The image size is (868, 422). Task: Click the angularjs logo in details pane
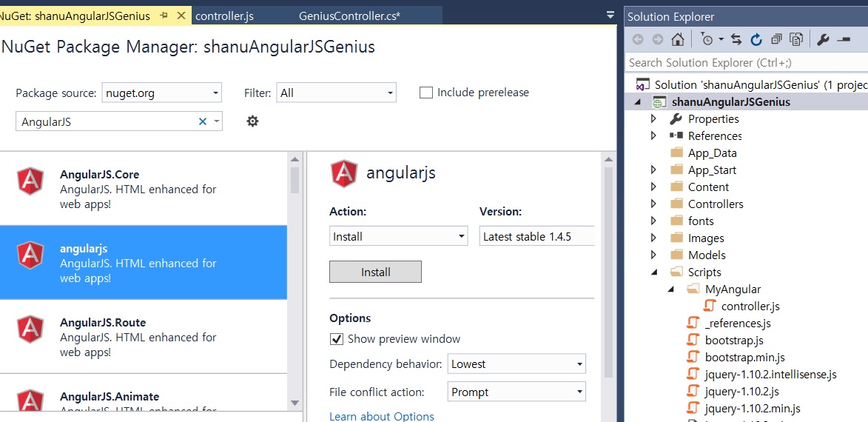(344, 173)
